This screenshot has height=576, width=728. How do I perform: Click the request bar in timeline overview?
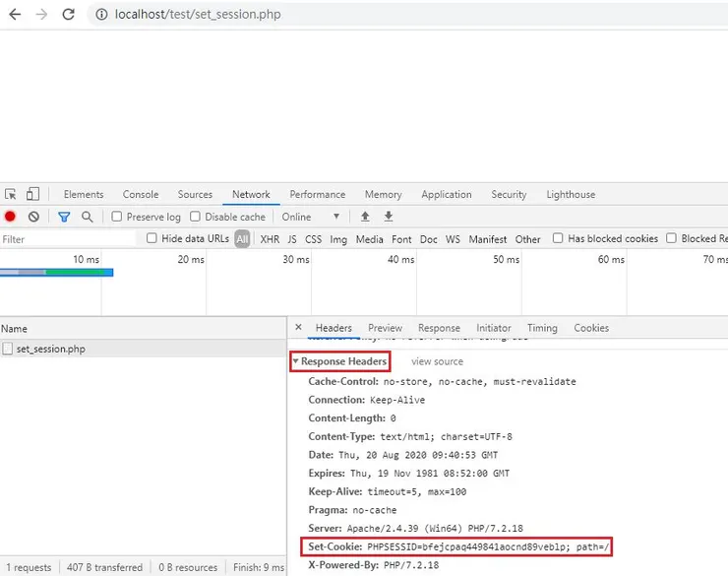tap(56, 272)
